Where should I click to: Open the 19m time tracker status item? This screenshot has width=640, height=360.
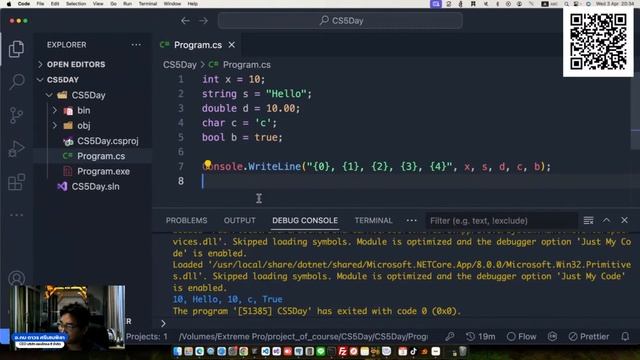click(480, 336)
